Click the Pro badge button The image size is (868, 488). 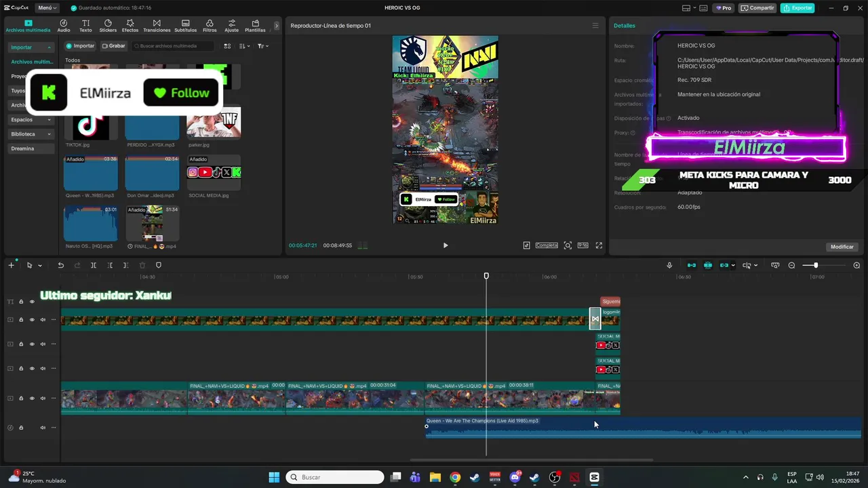[724, 8]
